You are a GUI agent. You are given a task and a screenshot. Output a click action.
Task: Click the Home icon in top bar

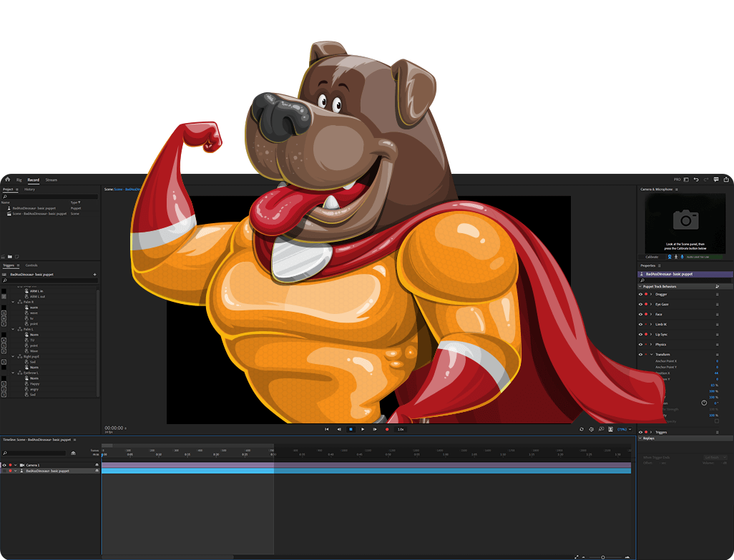click(7, 180)
